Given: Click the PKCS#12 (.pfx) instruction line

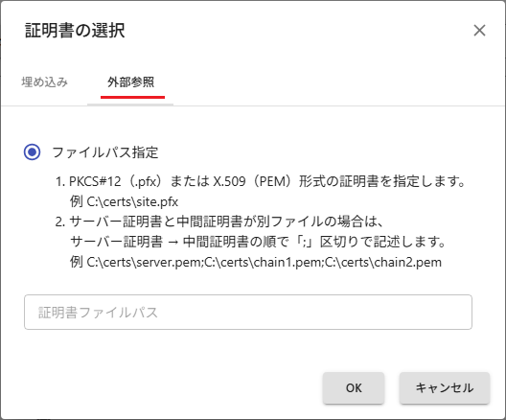Looking at the screenshot, I should [x=260, y=181].
